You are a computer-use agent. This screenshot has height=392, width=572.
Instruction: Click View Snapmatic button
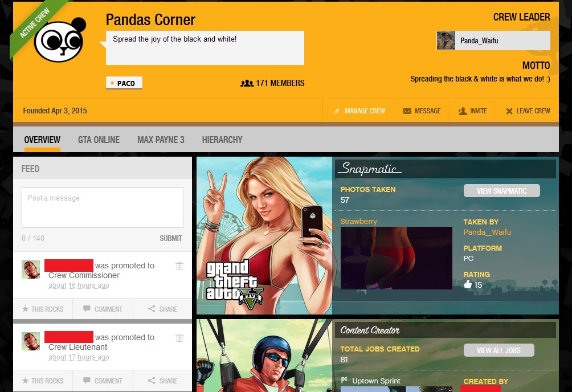[501, 191]
